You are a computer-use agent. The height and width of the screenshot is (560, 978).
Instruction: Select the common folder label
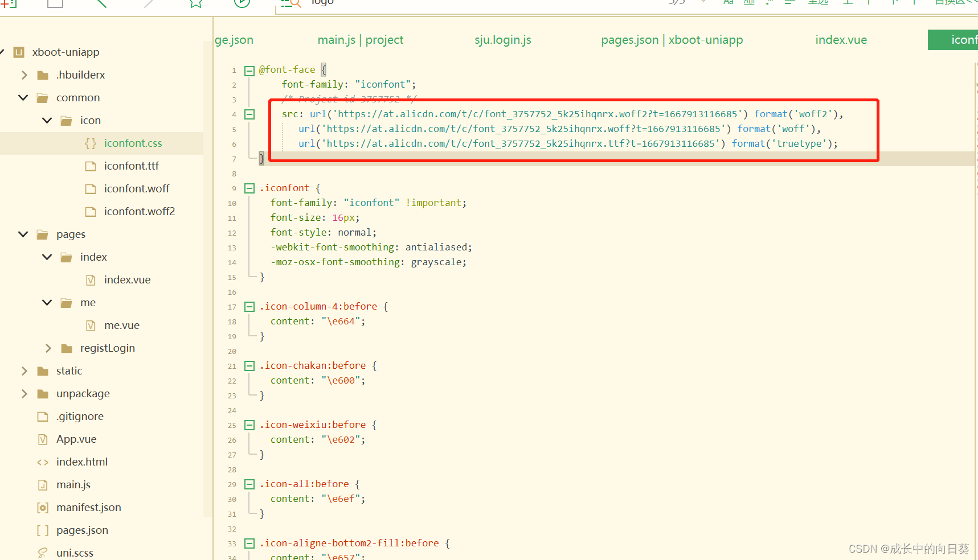coord(78,98)
